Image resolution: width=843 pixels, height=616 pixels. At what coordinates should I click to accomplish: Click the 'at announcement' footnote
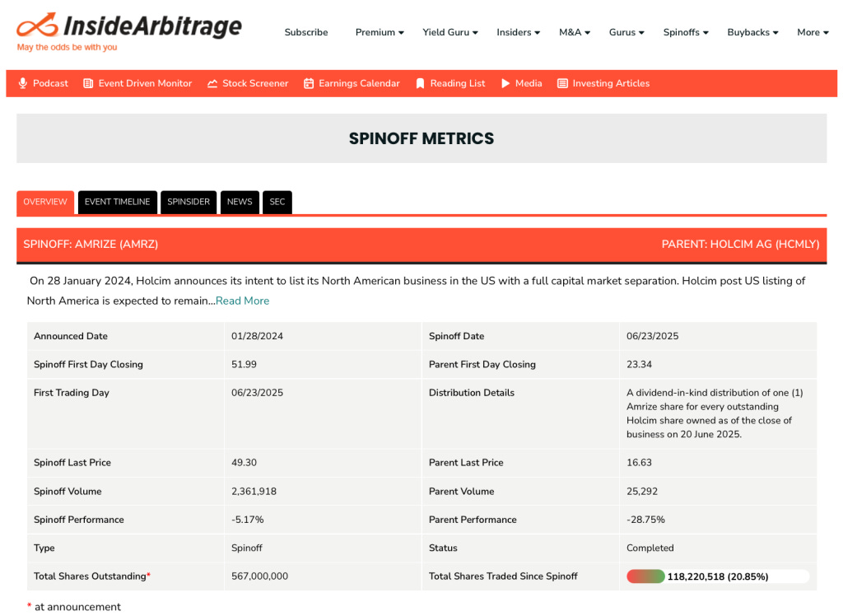coord(77,607)
